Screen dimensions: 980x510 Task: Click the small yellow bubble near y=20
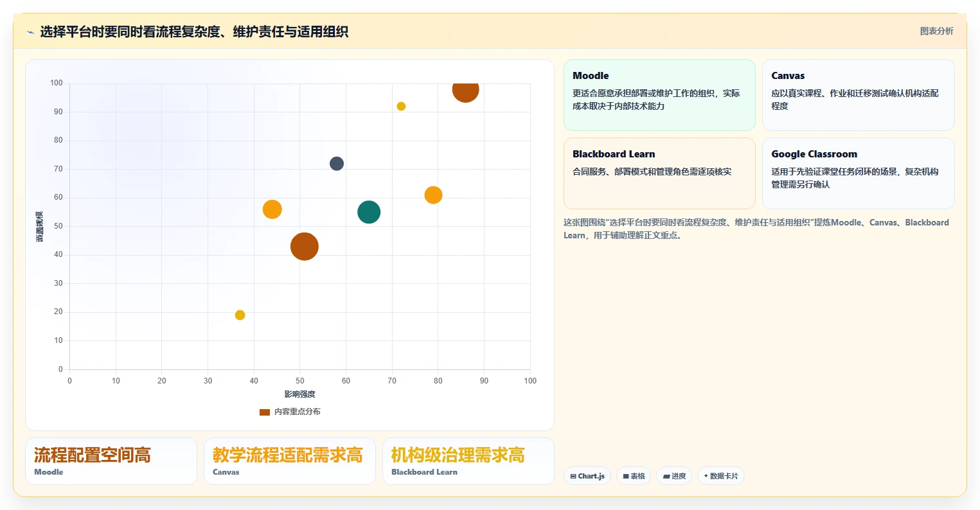[x=240, y=315]
